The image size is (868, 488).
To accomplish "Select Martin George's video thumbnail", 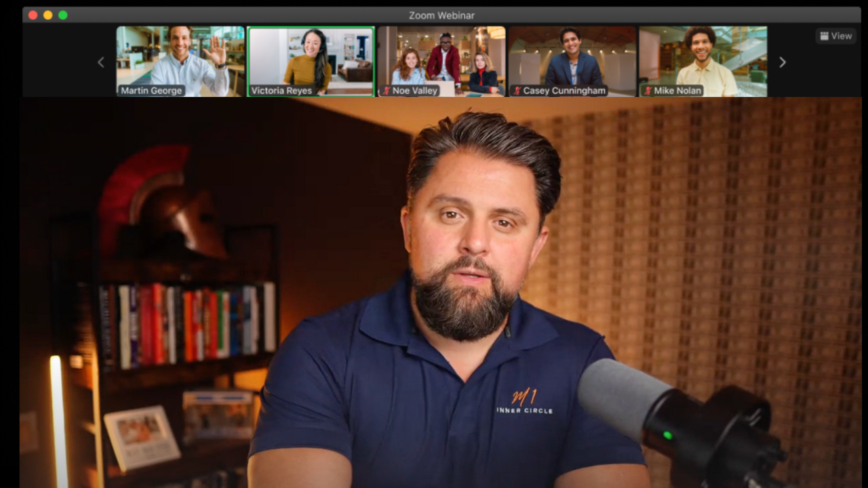I will pyautogui.click(x=180, y=61).
